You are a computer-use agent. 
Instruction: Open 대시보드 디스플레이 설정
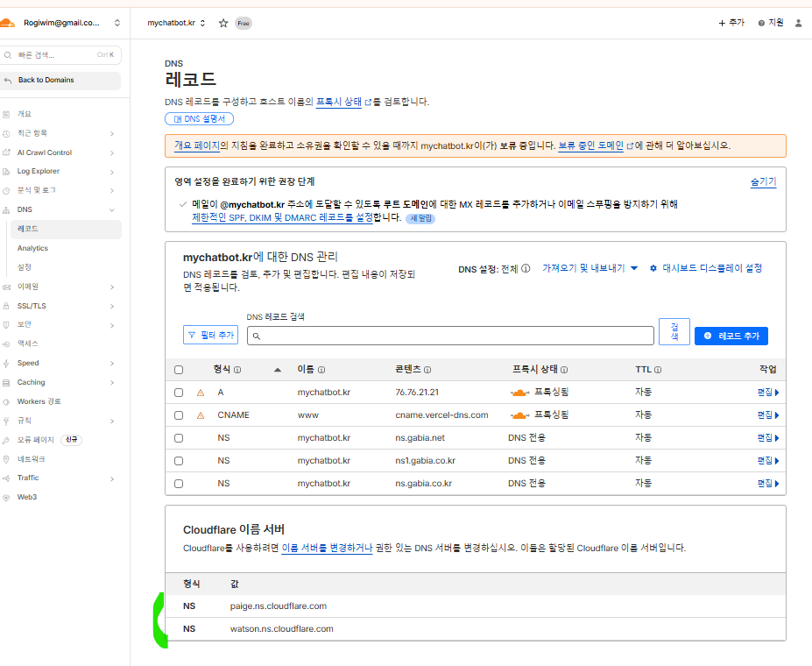(706, 268)
